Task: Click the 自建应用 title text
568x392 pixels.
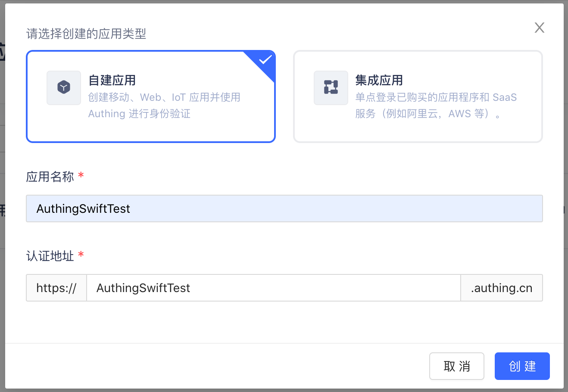Action: (x=112, y=80)
